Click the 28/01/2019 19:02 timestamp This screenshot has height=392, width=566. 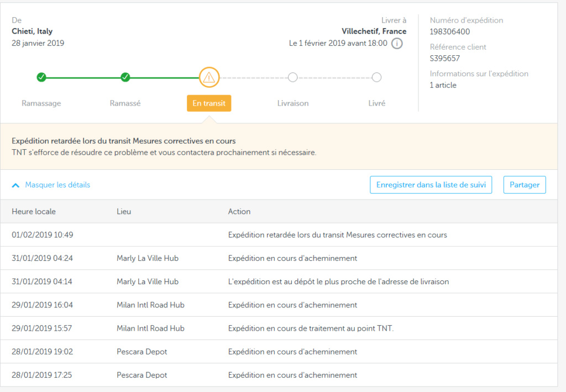(x=42, y=352)
